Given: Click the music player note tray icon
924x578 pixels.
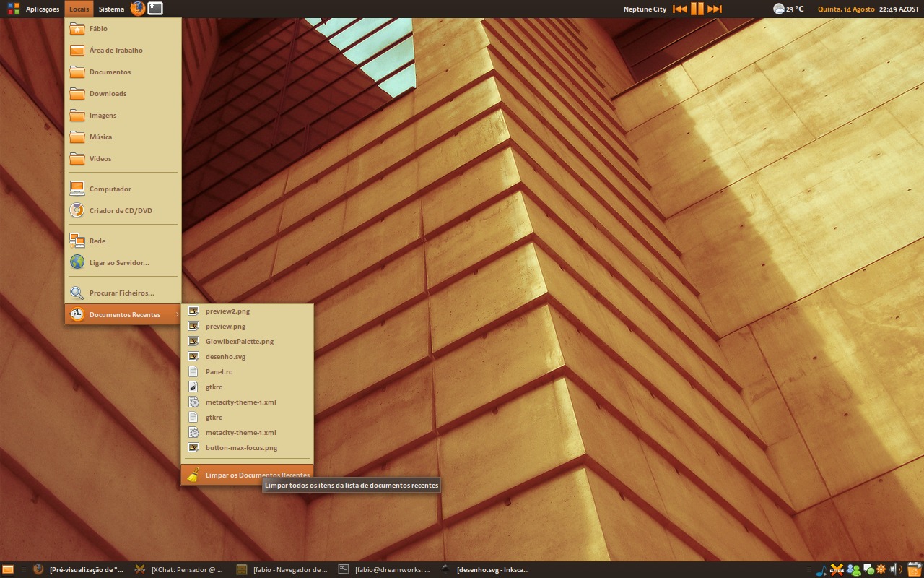Looking at the screenshot, I should click(821, 570).
